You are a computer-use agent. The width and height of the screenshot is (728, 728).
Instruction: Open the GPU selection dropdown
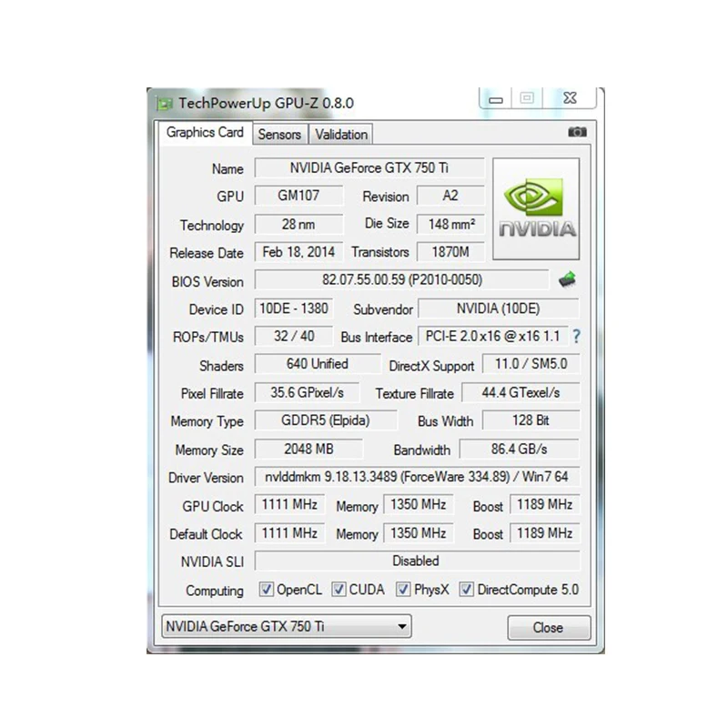click(287, 626)
